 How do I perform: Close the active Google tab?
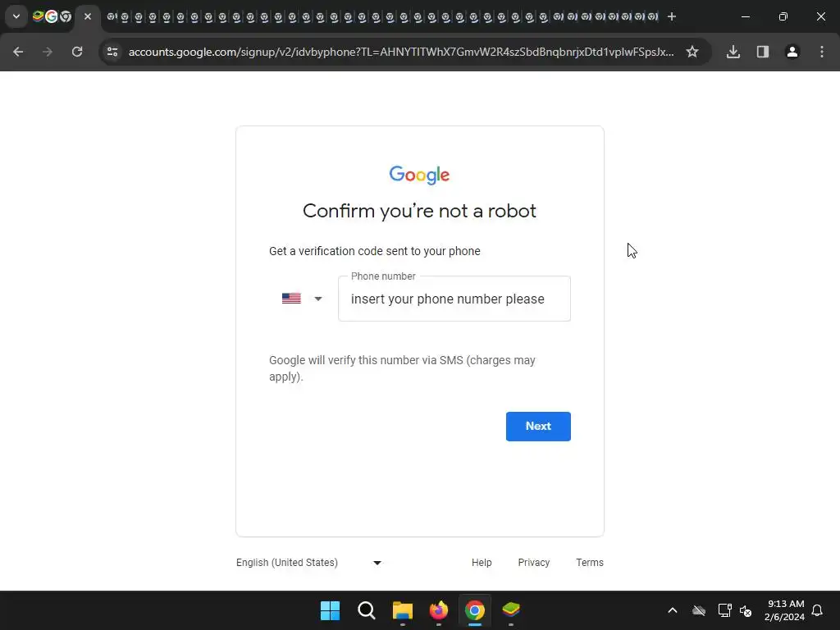click(x=88, y=16)
